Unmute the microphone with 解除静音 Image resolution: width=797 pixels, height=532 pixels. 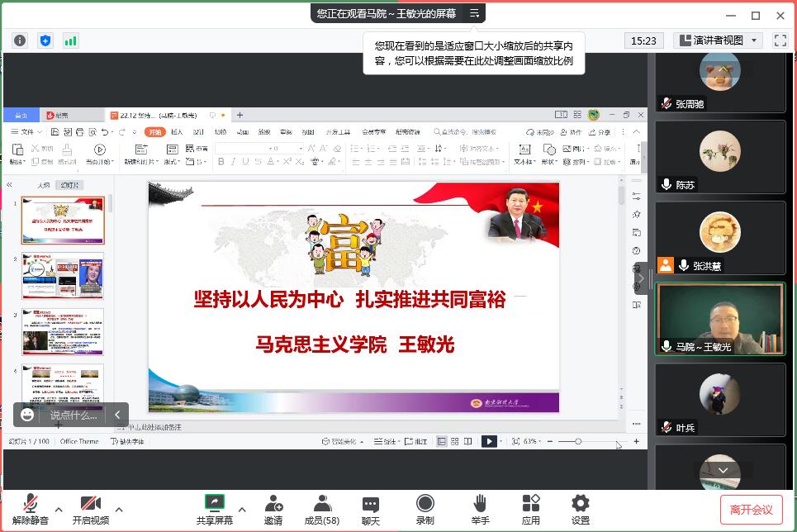point(31,509)
